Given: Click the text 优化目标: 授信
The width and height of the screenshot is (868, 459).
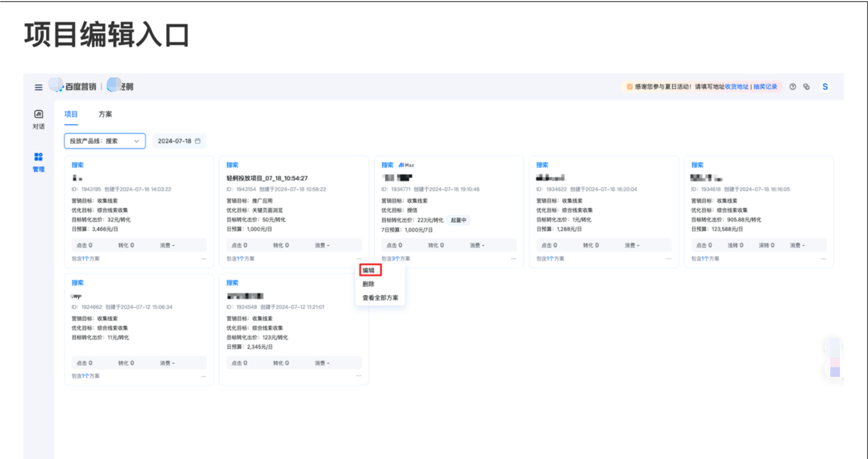Looking at the screenshot, I should tap(399, 210).
